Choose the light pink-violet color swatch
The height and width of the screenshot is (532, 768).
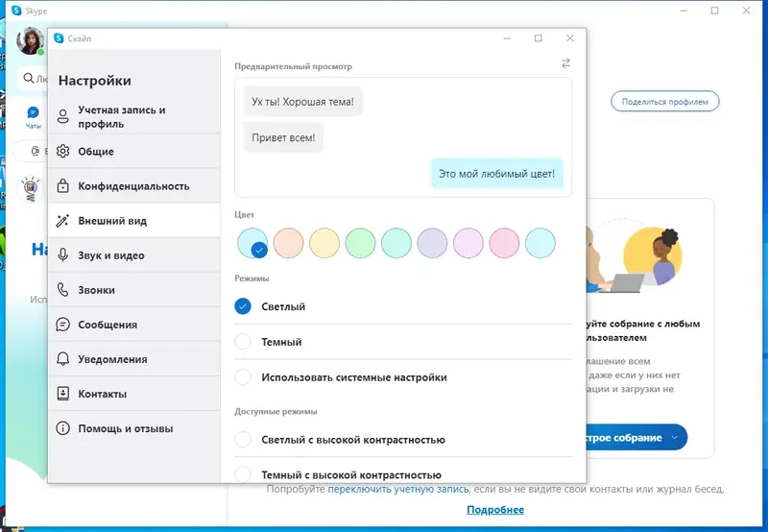click(x=468, y=243)
